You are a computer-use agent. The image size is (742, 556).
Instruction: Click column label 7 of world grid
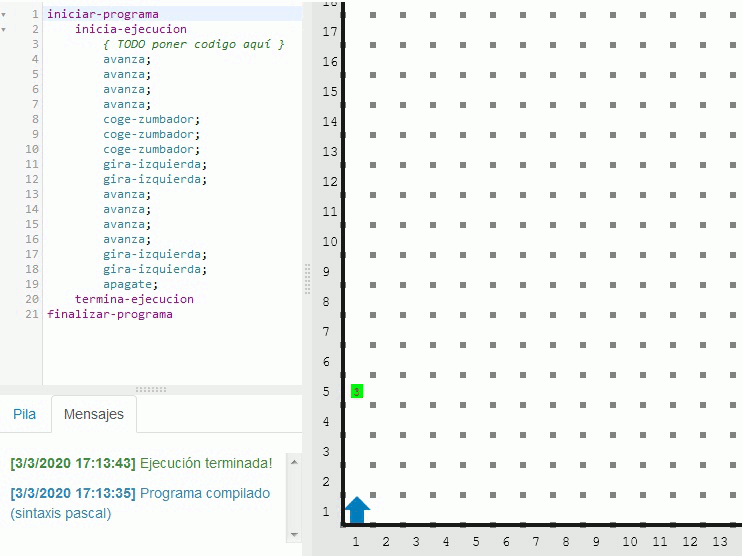point(536,541)
